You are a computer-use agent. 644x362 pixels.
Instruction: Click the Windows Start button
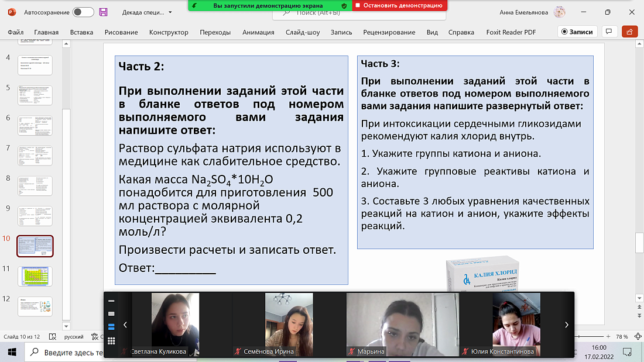point(11,351)
